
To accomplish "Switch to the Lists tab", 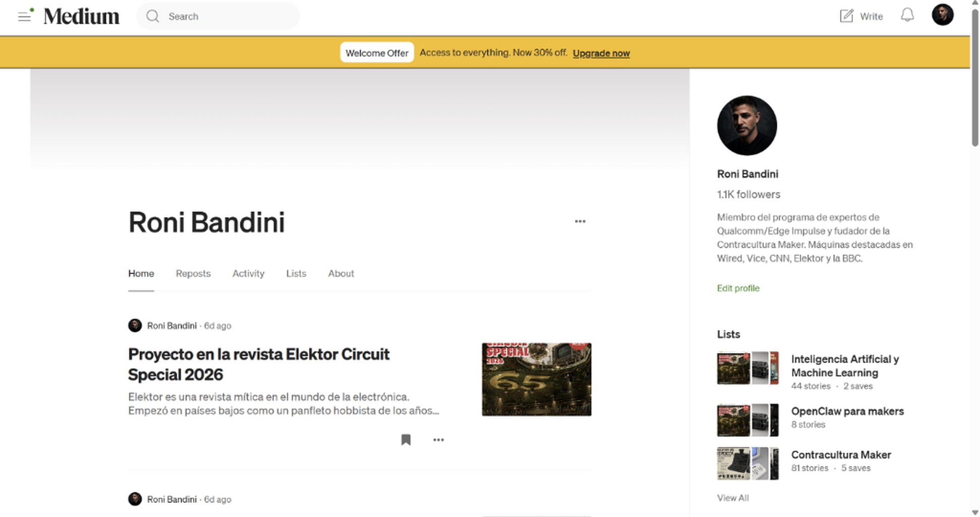I will [x=296, y=273].
